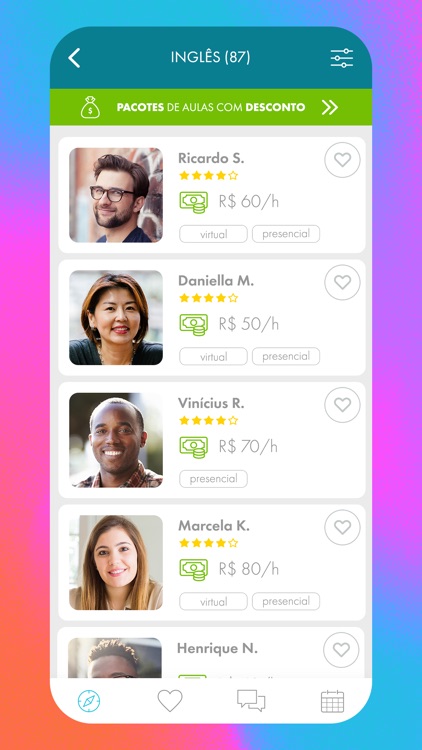The height and width of the screenshot is (750, 422).
Task: Open the heart favorites tab
Action: [170, 701]
